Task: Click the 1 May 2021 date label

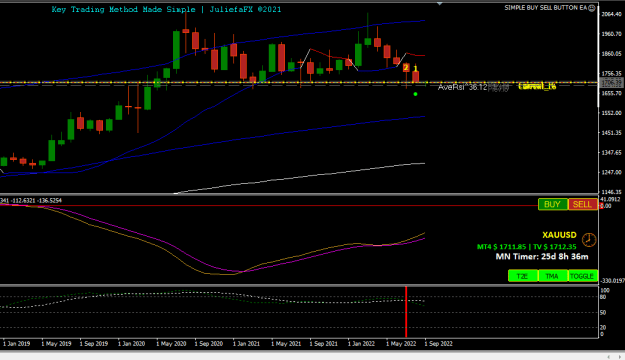Action: point(286,344)
